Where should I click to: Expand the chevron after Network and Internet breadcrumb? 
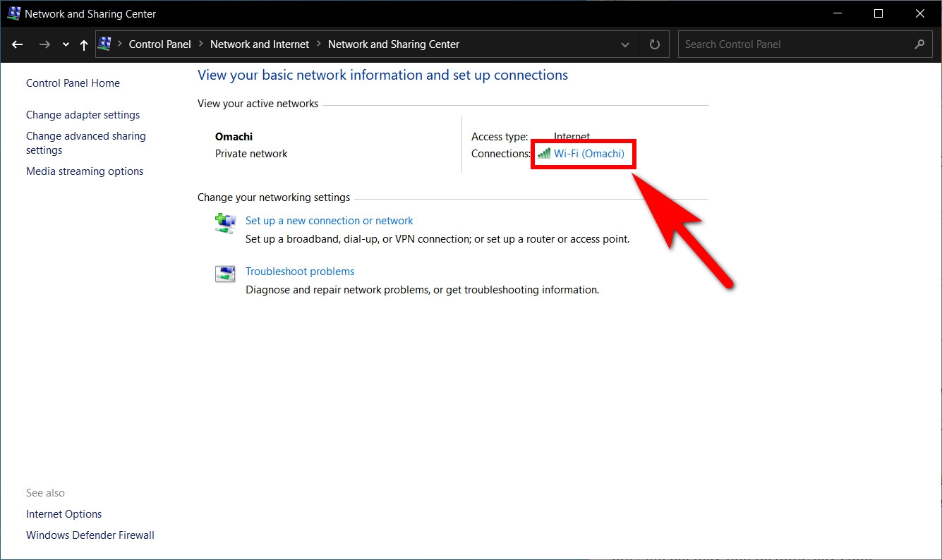point(319,44)
